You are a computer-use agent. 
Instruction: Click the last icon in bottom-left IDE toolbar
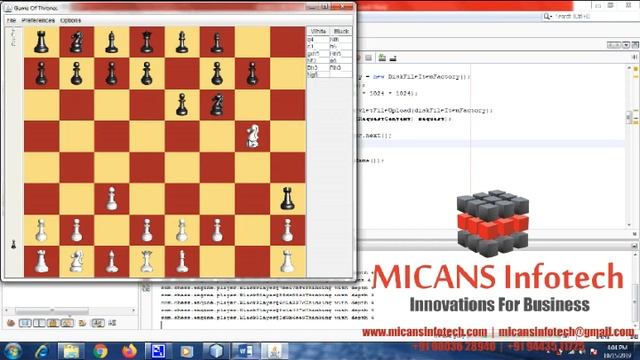click(x=112, y=323)
